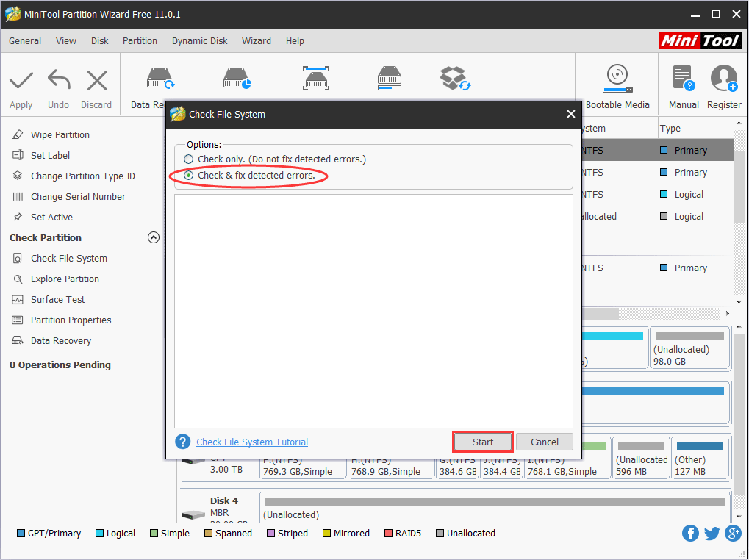Click the GPT/Primary legend color swatch
This screenshot has width=749, height=560.
(21, 534)
